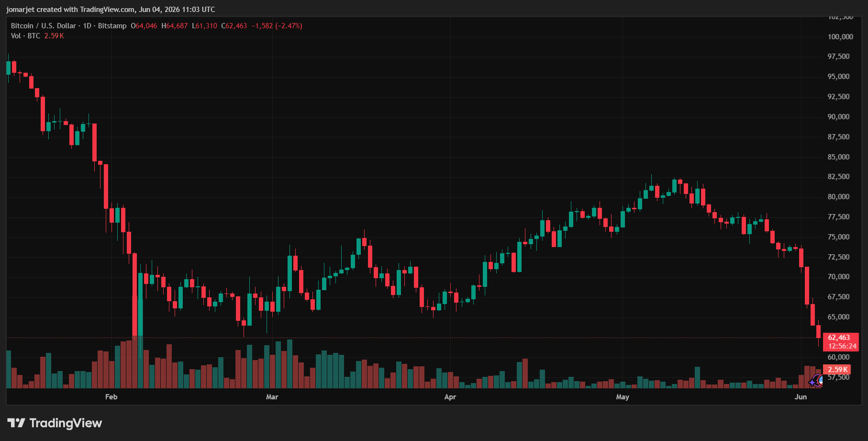The image size is (868, 441).
Task: Click the "Mar" label on the time axis
Action: [x=272, y=397]
